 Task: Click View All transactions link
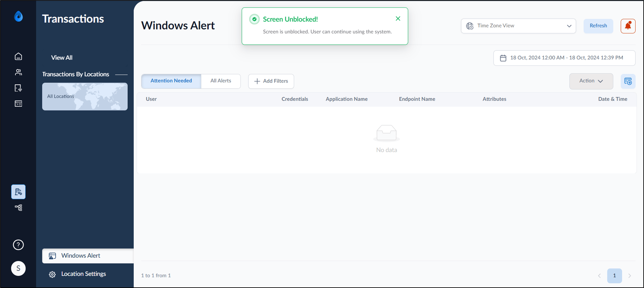(x=62, y=58)
